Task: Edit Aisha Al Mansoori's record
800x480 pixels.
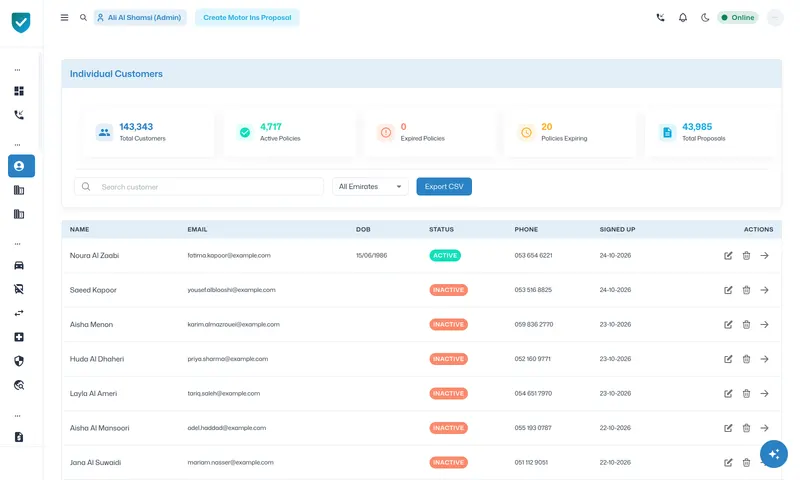Action: 728,428
